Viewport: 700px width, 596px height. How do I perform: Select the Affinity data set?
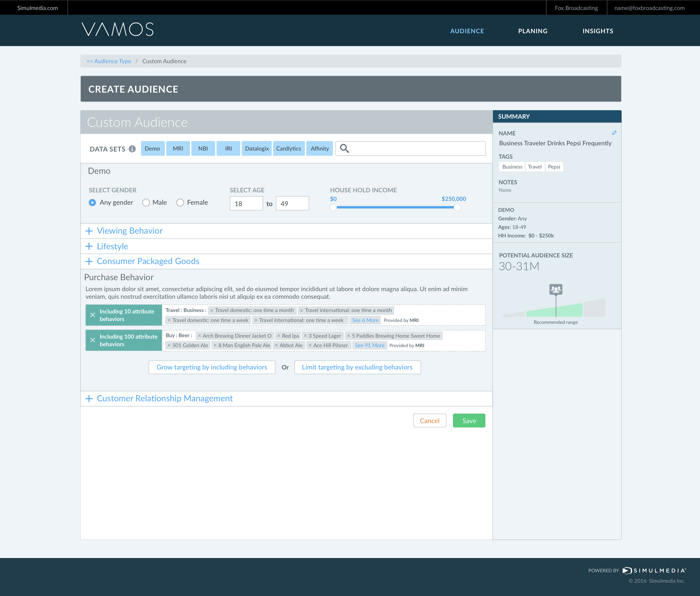(x=320, y=148)
